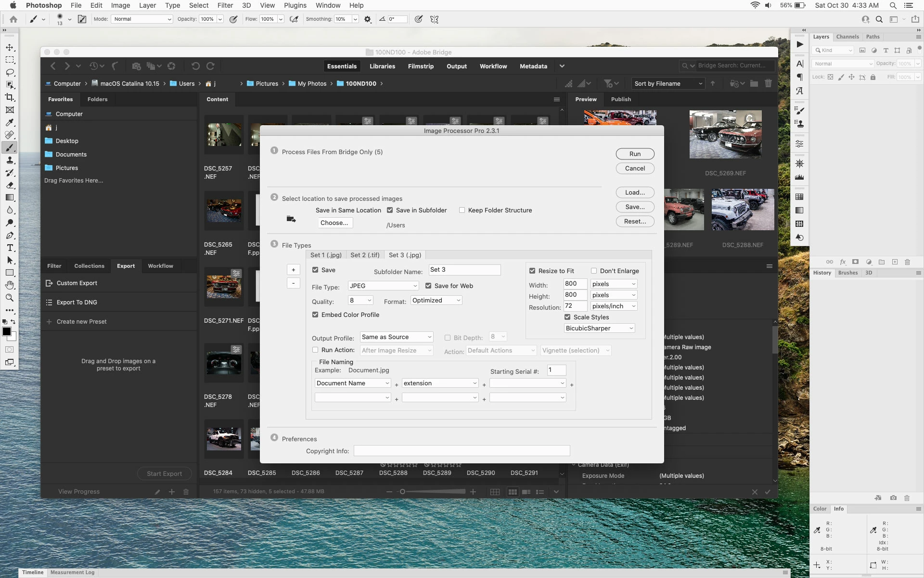Disable Save in Subfolder checkbox
This screenshot has height=578, width=924.
coord(390,210)
